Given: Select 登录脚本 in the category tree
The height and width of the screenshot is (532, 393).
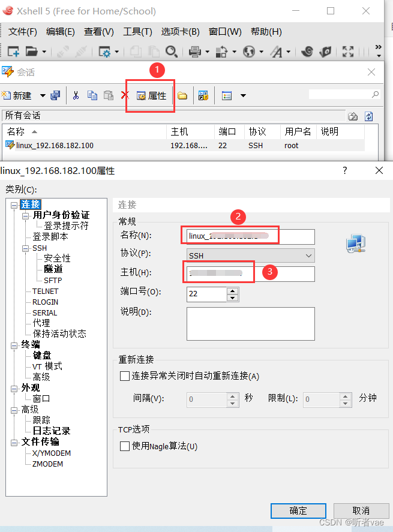Looking at the screenshot, I should click(x=50, y=236).
